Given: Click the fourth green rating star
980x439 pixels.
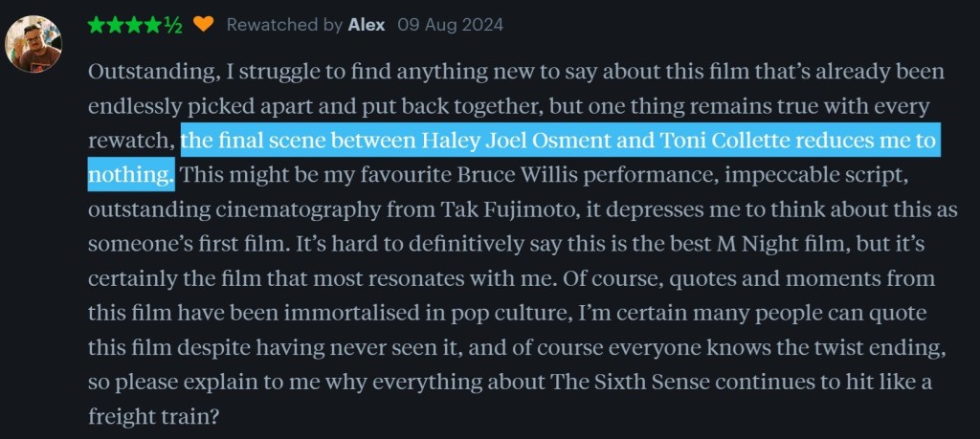Looking at the screenshot, I should click(x=152, y=25).
